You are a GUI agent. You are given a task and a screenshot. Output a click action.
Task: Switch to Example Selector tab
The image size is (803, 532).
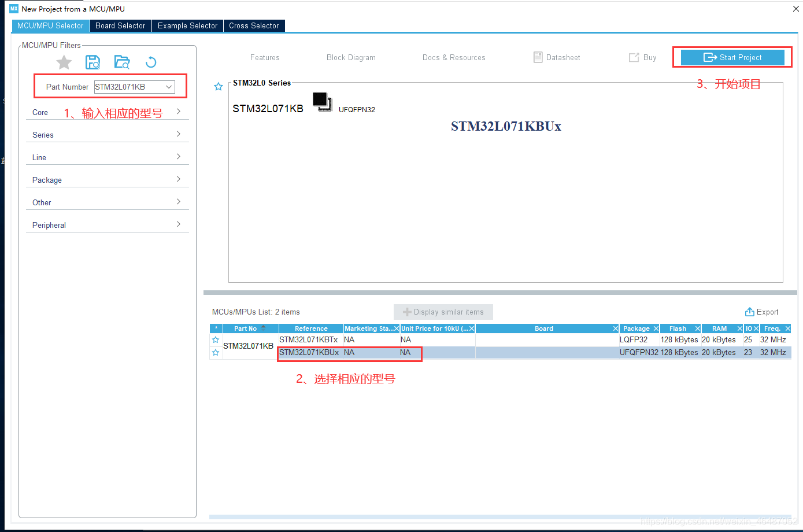pyautogui.click(x=187, y=26)
